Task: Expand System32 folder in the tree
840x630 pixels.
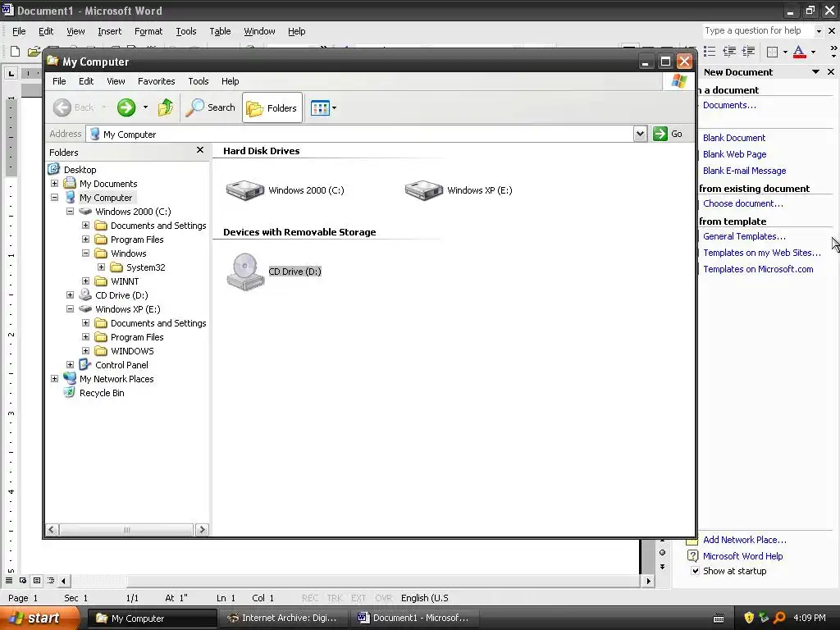Action: click(101, 267)
